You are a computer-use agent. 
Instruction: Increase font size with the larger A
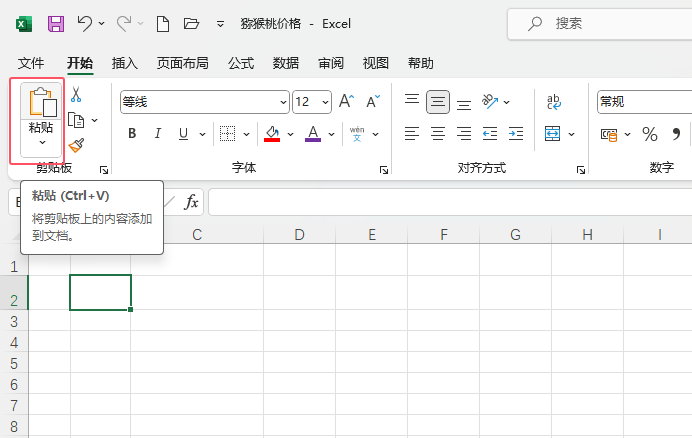coord(346,101)
